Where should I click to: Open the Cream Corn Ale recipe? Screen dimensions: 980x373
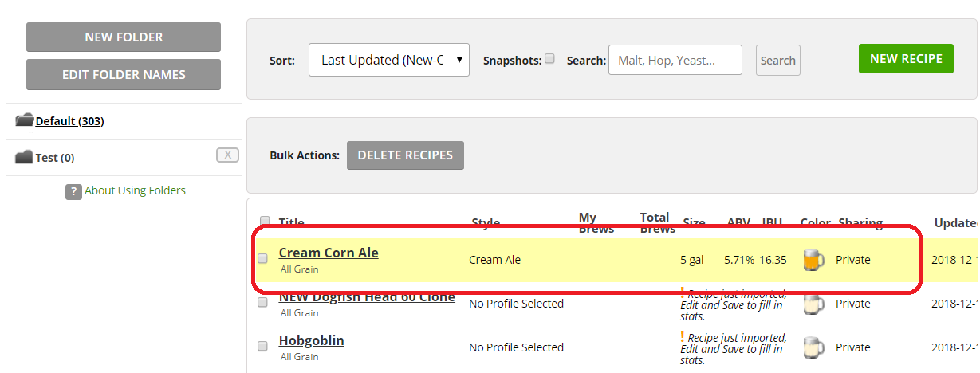click(x=329, y=253)
